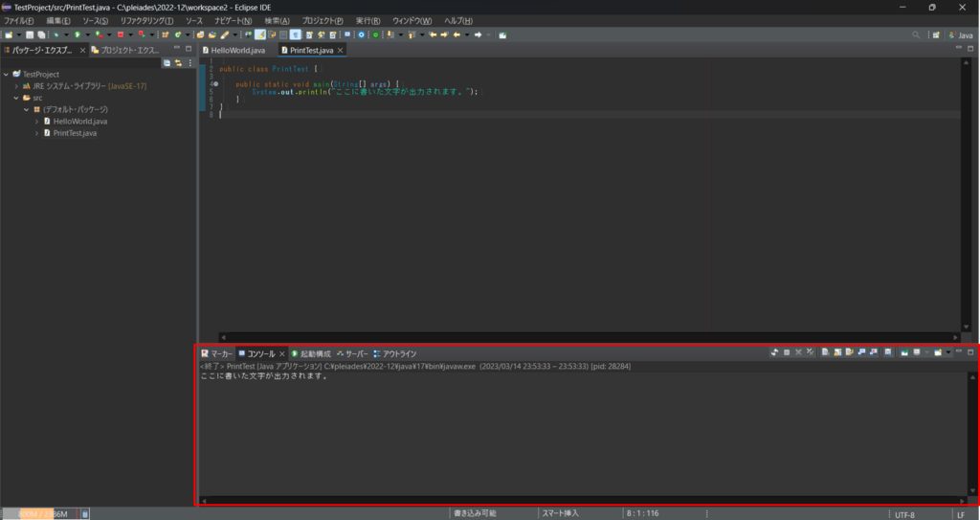This screenshot has width=980, height=520.
Task: Select PrintTest.java in Package Explorer
Action: click(x=75, y=133)
